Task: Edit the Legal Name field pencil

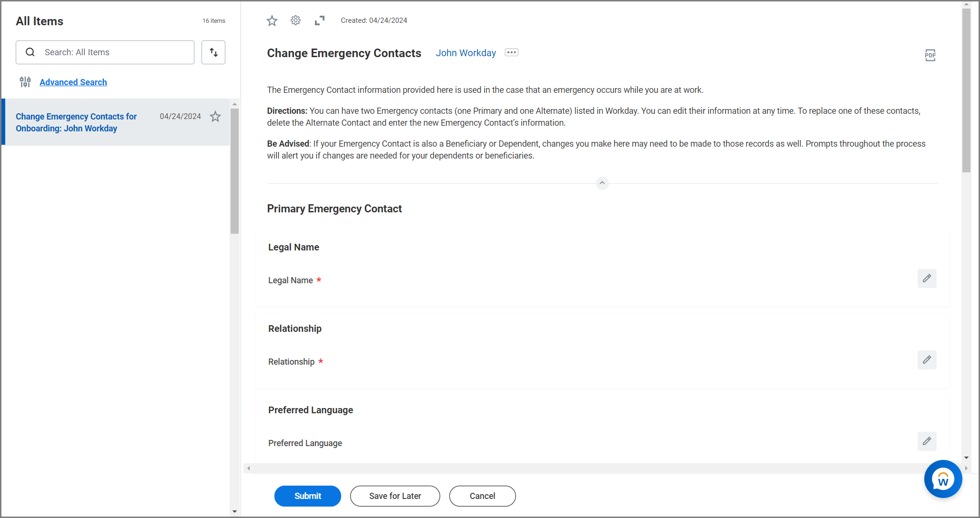Action: (927, 279)
